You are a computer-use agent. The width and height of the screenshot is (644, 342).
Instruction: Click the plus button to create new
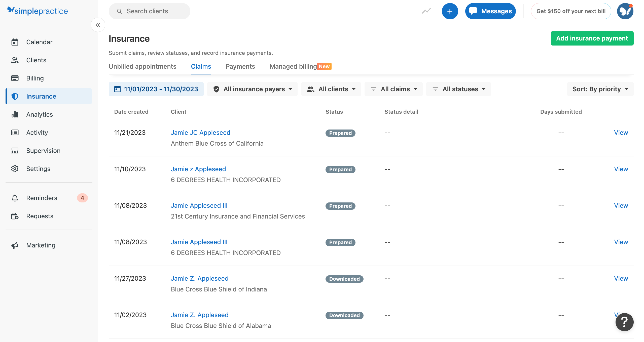(450, 11)
